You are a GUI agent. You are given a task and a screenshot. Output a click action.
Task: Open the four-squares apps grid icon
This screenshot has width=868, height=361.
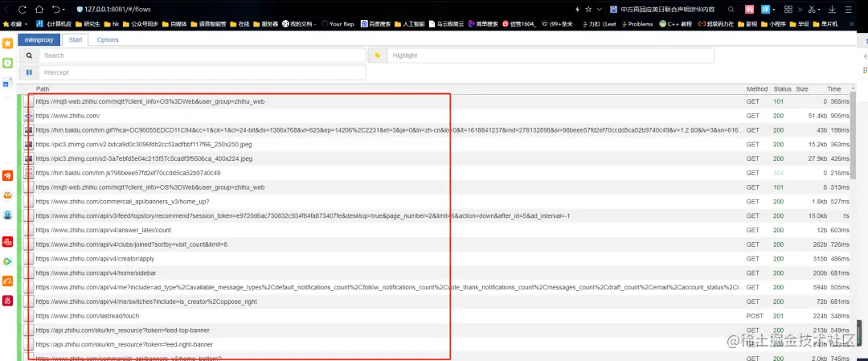(788, 10)
